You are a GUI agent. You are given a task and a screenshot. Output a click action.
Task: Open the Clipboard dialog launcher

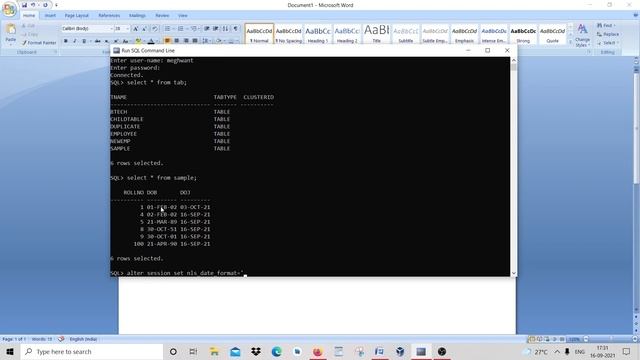click(x=56, y=52)
